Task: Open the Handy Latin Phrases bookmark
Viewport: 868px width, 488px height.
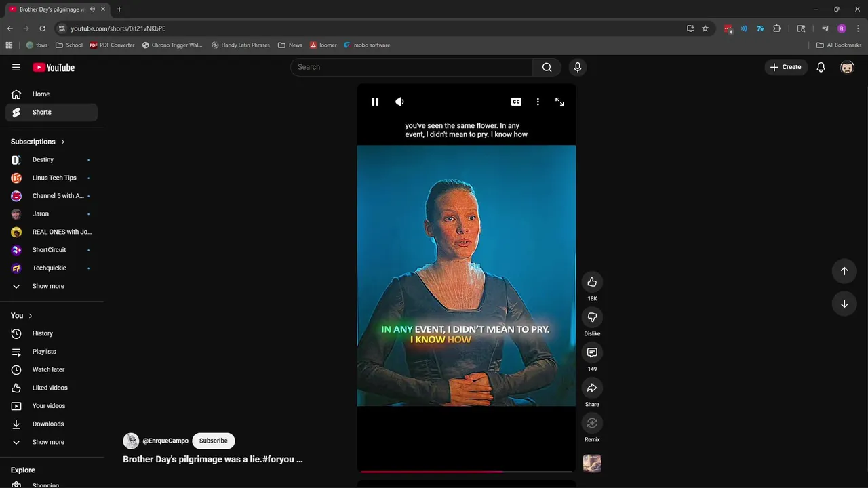Action: pos(240,45)
